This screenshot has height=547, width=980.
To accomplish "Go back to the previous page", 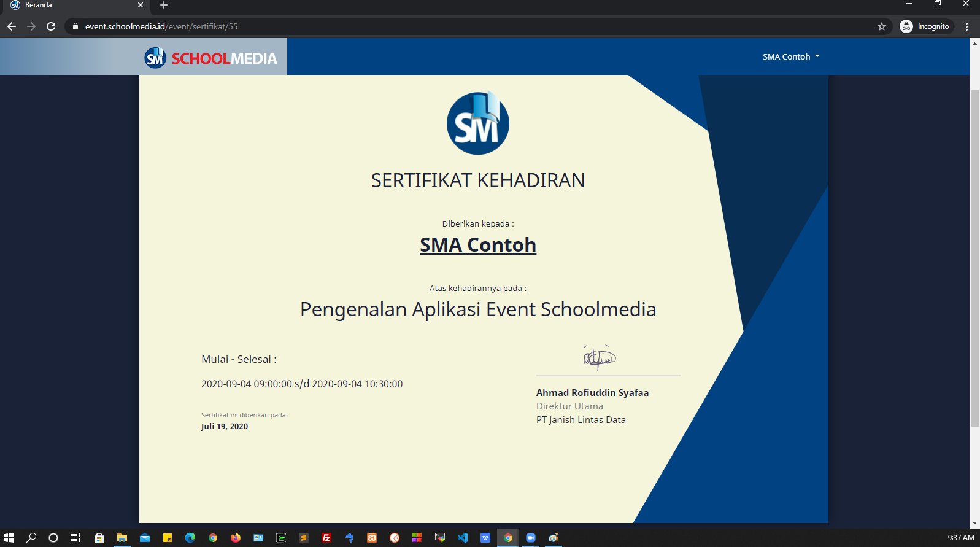I will pyautogui.click(x=12, y=26).
